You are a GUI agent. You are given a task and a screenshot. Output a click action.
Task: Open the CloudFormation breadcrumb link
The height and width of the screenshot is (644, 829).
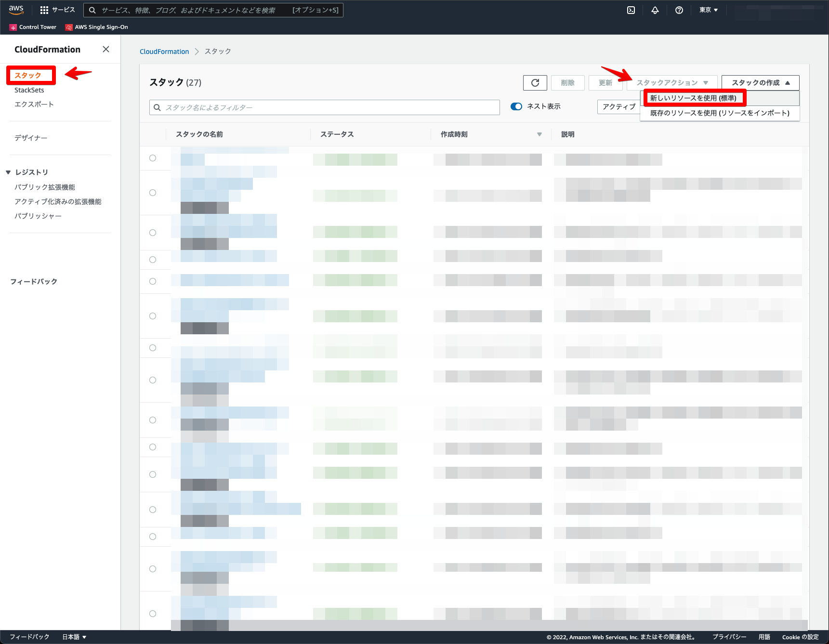(164, 52)
